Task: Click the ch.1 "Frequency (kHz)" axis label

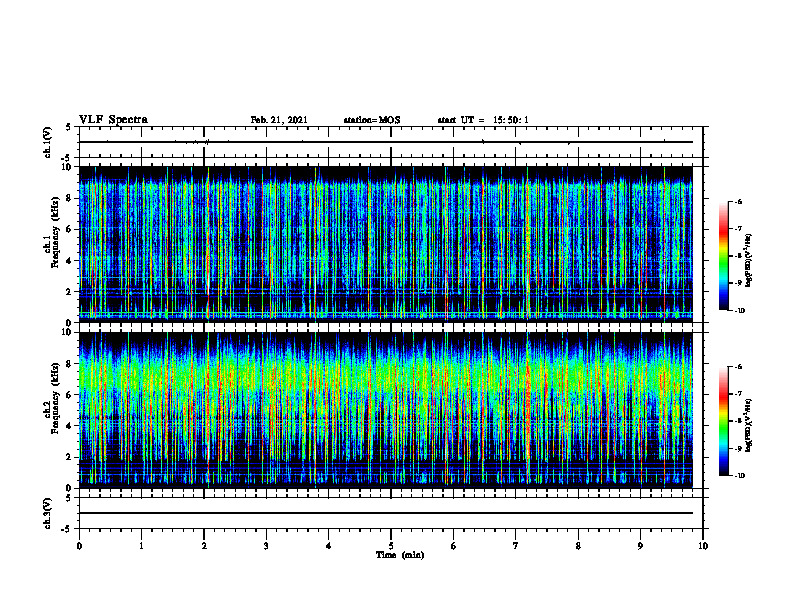Action: (55, 232)
